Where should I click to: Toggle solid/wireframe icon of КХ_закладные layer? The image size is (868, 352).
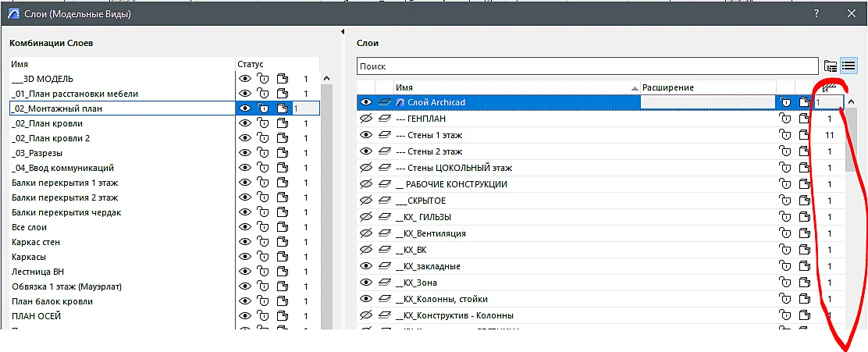(x=804, y=266)
